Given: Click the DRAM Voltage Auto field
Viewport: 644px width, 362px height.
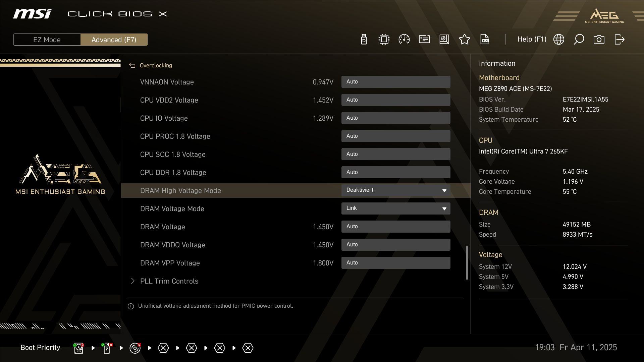Looking at the screenshot, I should click(x=396, y=227).
